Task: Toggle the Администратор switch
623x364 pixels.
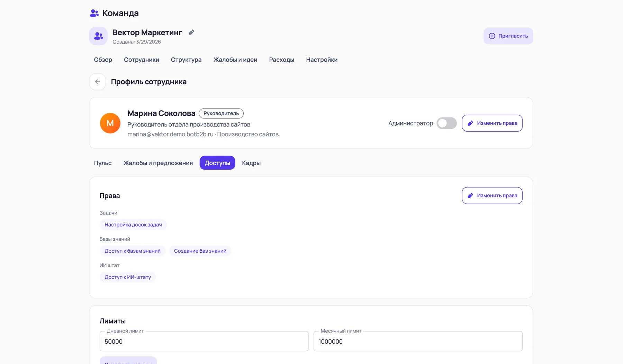Action: point(446,123)
